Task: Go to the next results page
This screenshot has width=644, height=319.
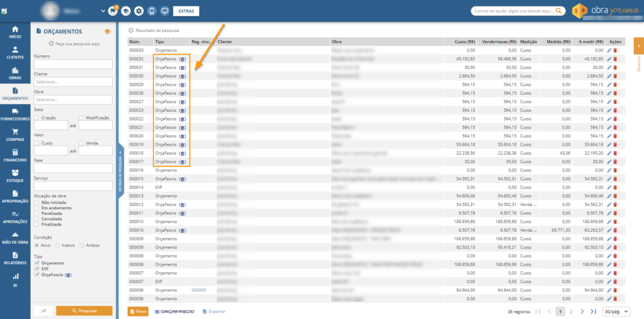Action: coord(582,311)
